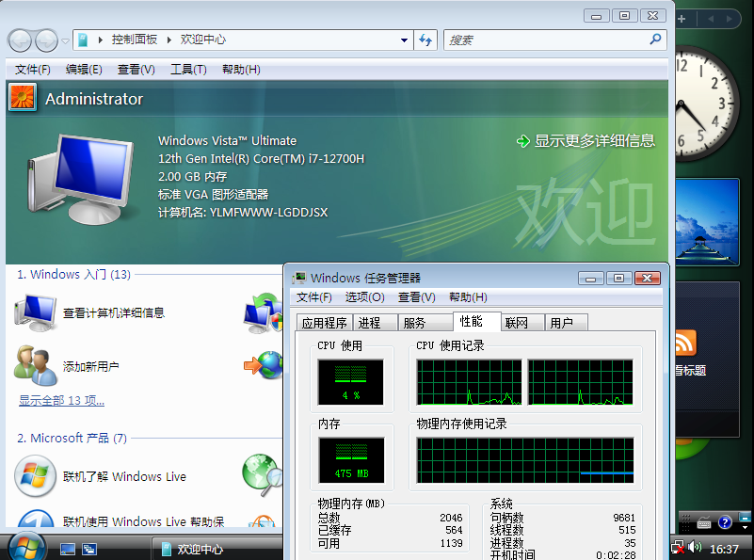Viewport: 754px width, 560px height.
Task: Open the 工具(T) menu
Action: [x=188, y=70]
